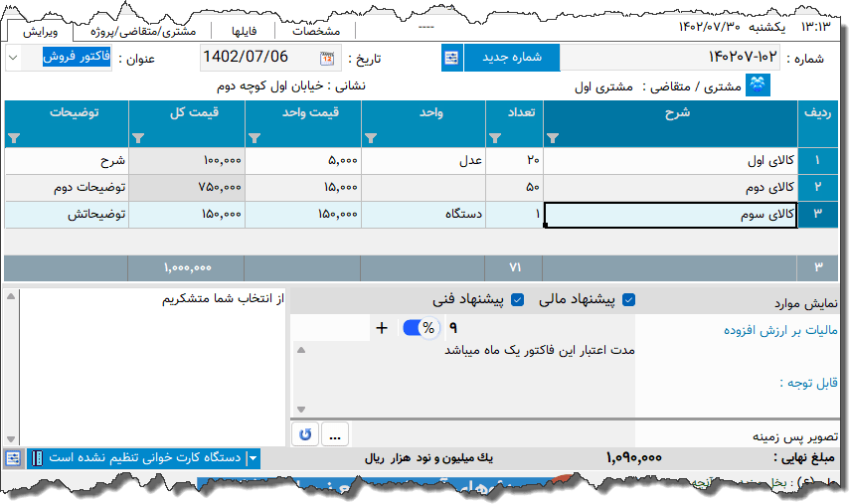Click the tax value field showing ۹
849x504 pixels.
coord(453,328)
